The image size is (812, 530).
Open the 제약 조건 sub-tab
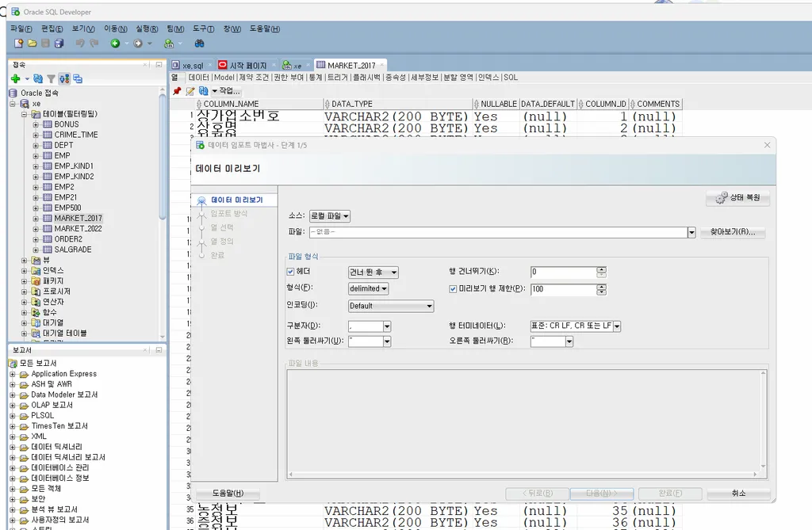[x=254, y=77]
